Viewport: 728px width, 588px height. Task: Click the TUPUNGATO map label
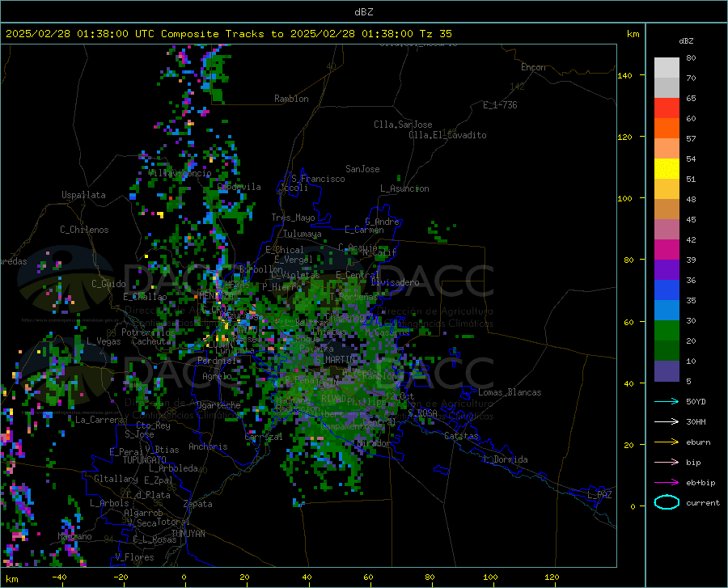coord(145,460)
